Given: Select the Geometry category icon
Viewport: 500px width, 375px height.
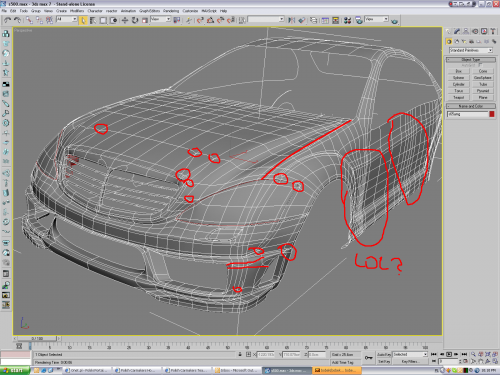Looking at the screenshot, I should (x=449, y=42).
